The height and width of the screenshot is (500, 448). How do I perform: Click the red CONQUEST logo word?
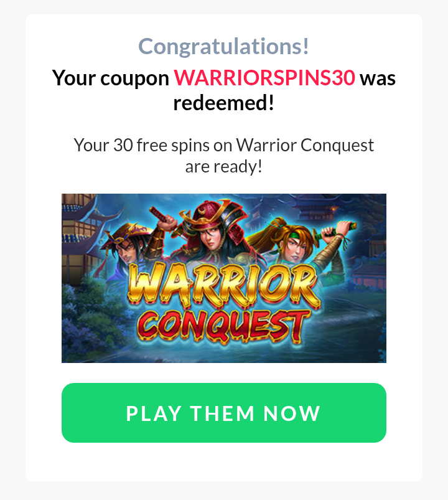[223, 326]
